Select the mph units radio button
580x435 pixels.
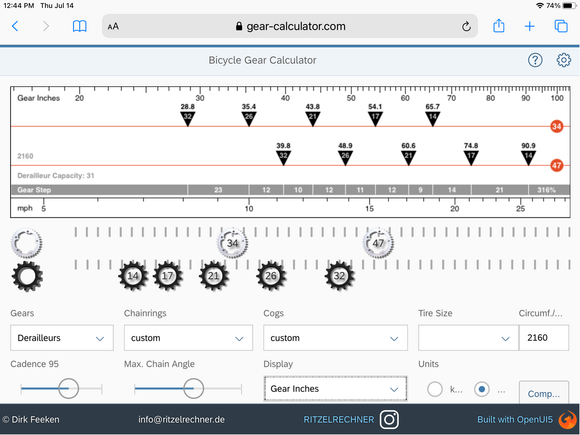click(x=482, y=389)
